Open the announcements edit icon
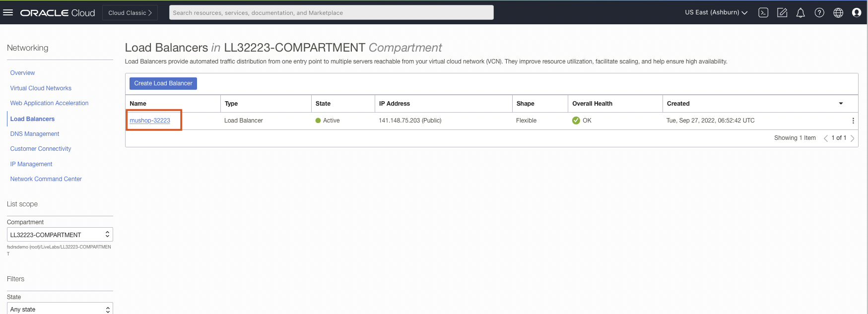Image resolution: width=868 pixels, height=314 pixels. tap(782, 13)
